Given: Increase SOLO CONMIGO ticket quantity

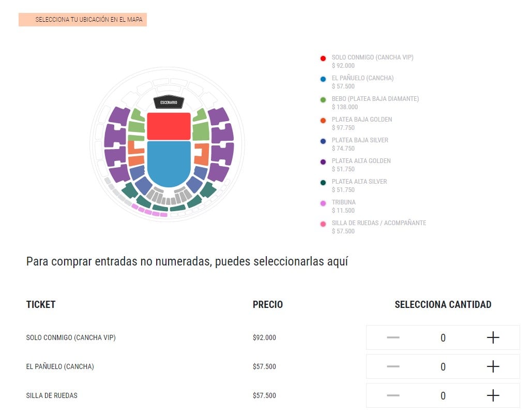Looking at the screenshot, I should pyautogui.click(x=493, y=337).
